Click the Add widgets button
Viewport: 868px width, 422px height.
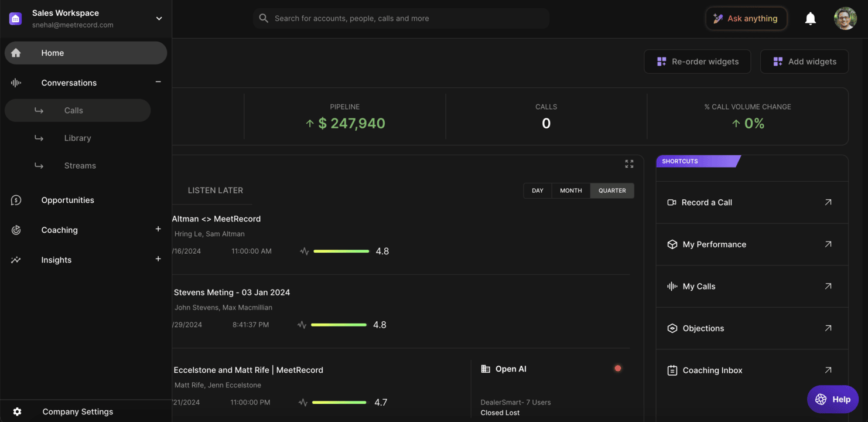tap(804, 62)
